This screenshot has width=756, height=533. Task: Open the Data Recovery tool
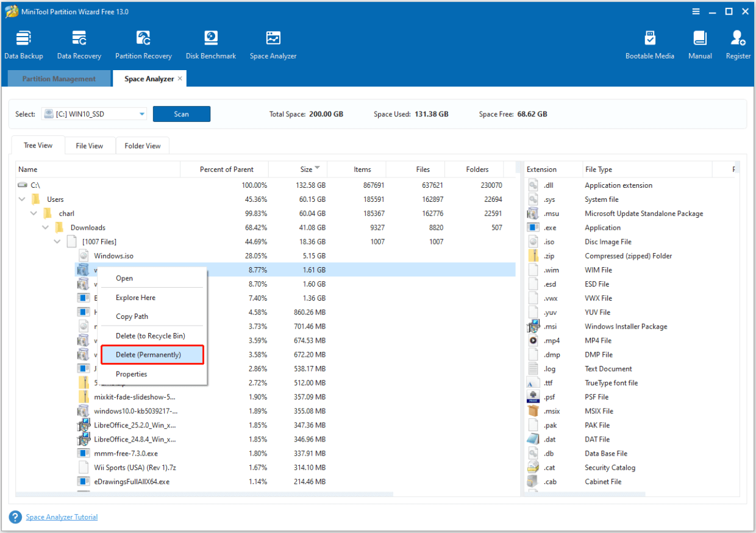tap(79, 43)
